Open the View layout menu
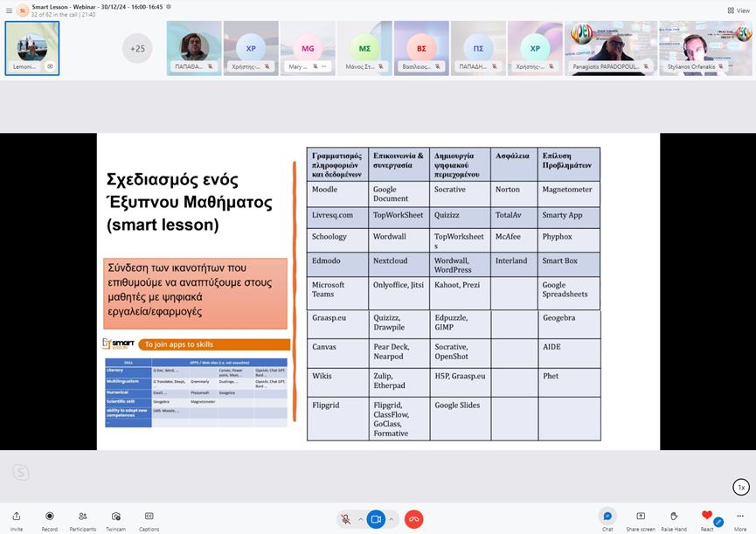The height and width of the screenshot is (534, 756). pyautogui.click(x=739, y=10)
